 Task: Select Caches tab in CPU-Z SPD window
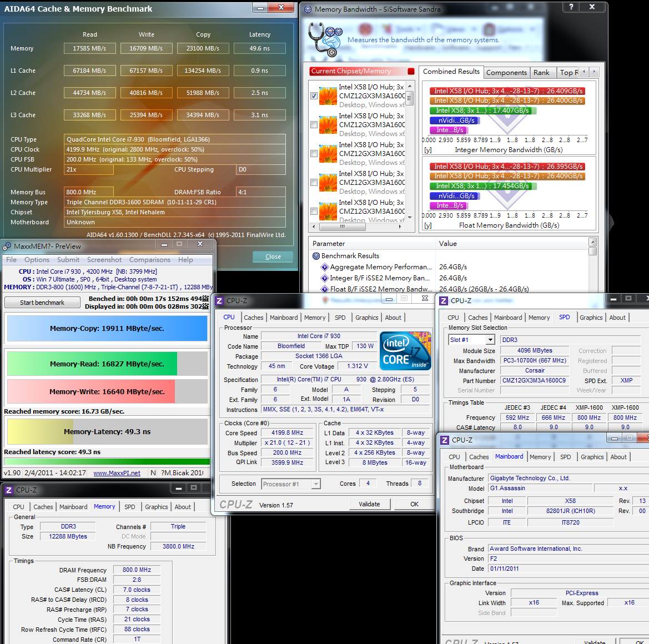pyautogui.click(x=478, y=318)
